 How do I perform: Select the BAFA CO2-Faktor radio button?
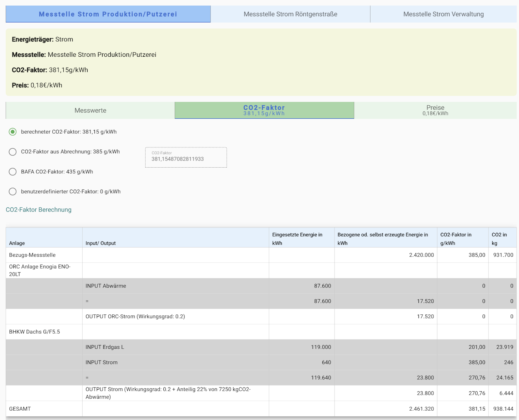click(13, 172)
